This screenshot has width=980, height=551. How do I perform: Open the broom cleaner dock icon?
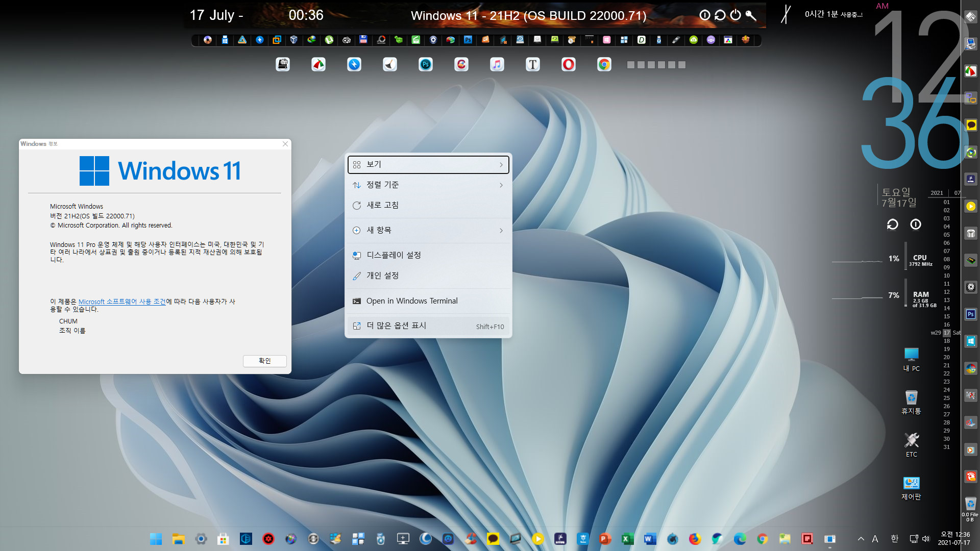[x=389, y=64]
